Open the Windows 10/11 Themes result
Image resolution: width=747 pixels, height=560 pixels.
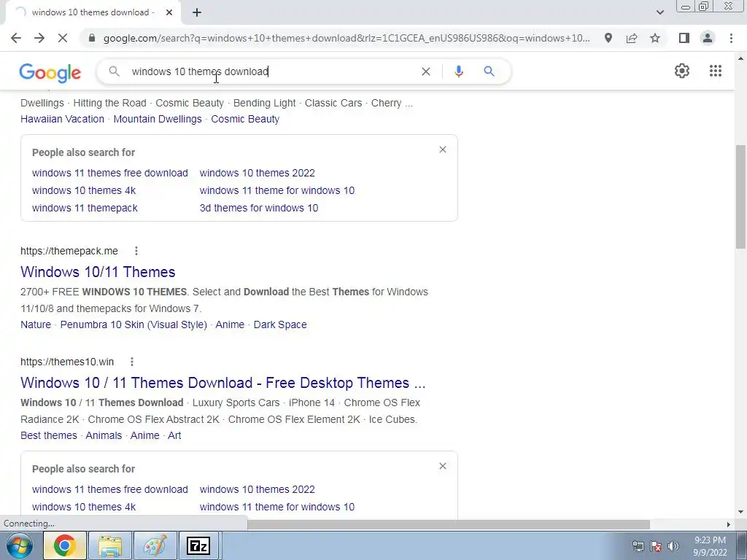(98, 272)
